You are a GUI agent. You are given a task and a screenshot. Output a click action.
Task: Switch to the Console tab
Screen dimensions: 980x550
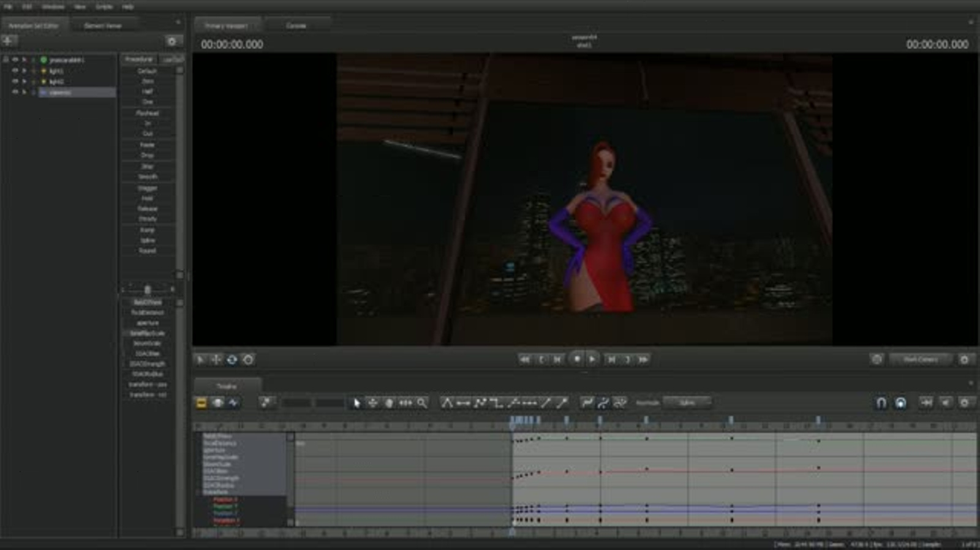pos(296,26)
